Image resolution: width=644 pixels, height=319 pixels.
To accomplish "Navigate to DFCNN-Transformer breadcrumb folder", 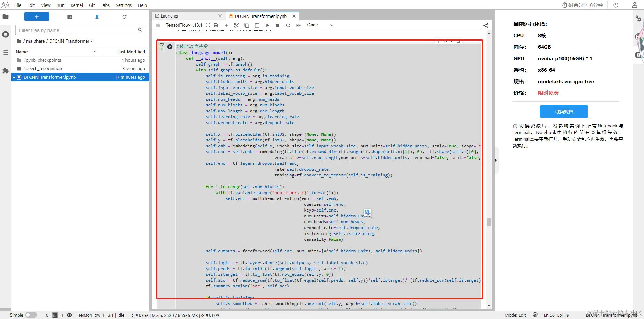I will [69, 41].
